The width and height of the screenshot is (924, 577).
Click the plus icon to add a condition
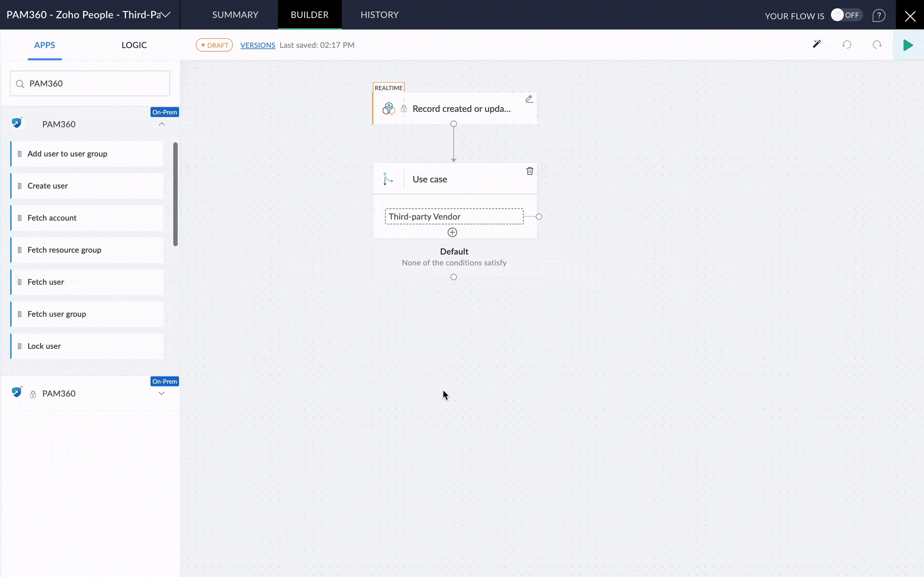point(452,232)
